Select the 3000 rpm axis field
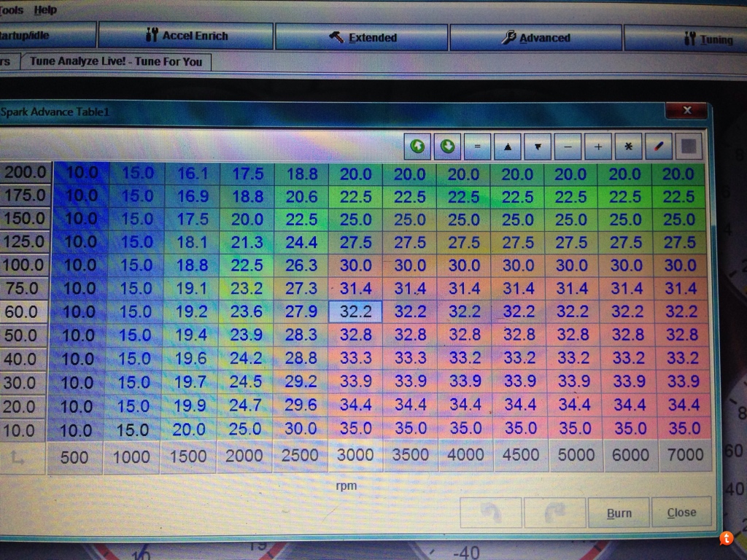 click(355, 455)
